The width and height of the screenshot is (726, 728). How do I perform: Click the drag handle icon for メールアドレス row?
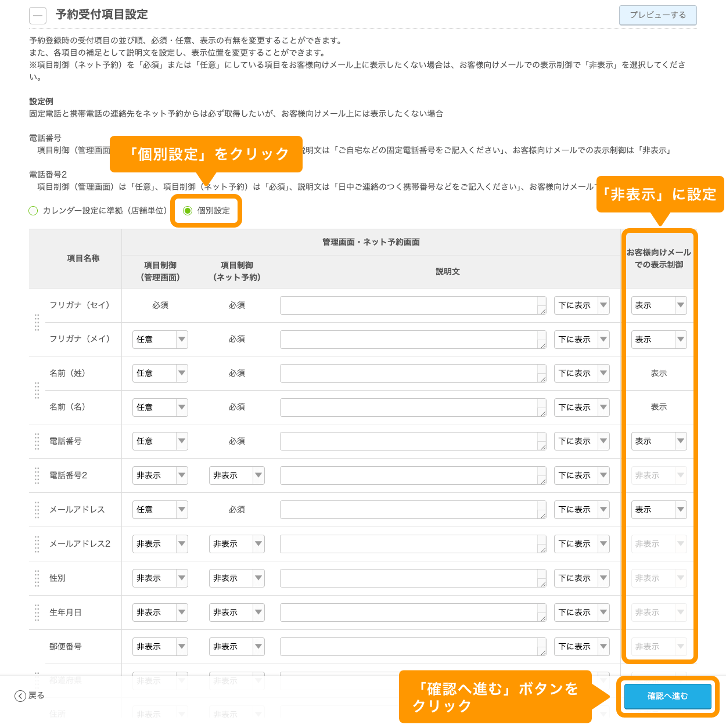click(36, 509)
